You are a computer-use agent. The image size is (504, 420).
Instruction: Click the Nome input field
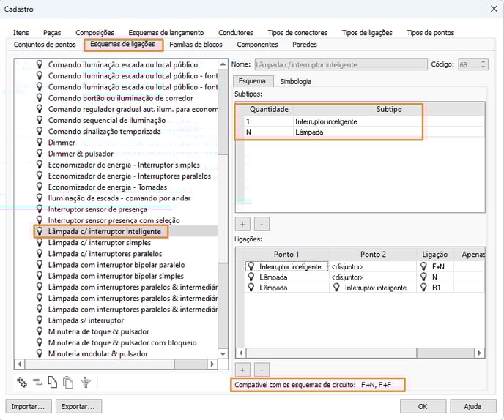[341, 64]
